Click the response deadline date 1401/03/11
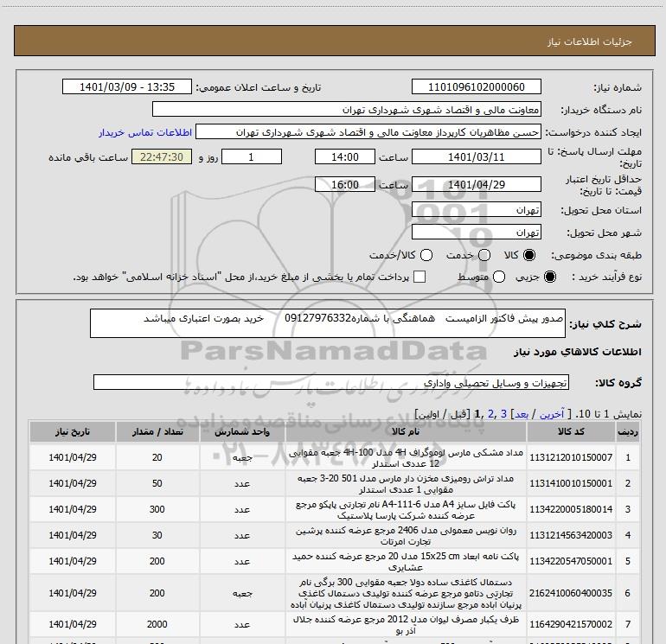 (476, 156)
